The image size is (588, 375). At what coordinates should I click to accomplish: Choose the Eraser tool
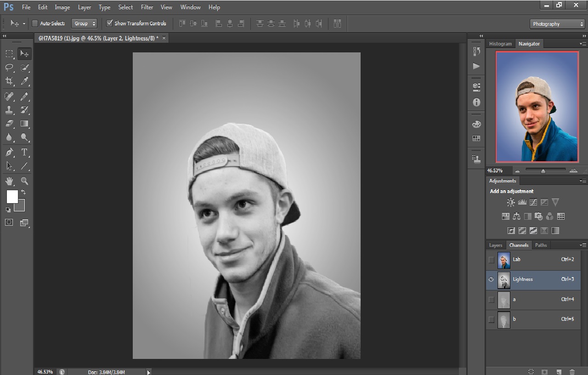pyautogui.click(x=9, y=124)
